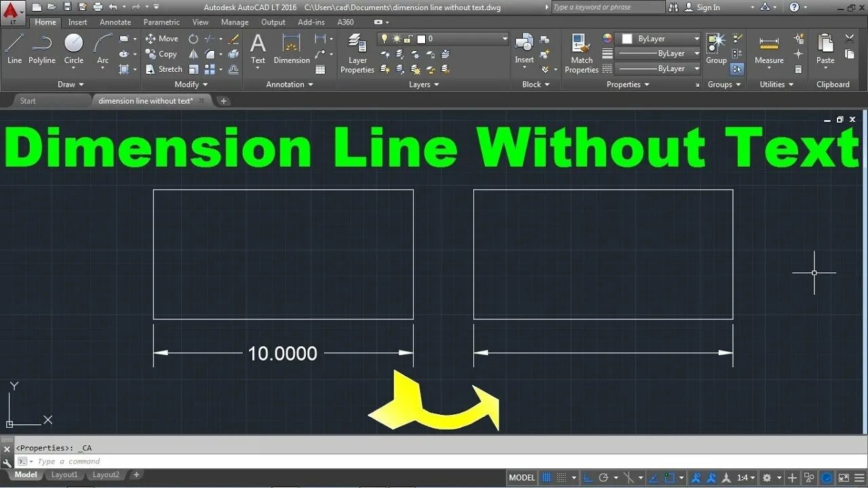Image resolution: width=868 pixels, height=488 pixels.
Task: Click the Cut scissors icon
Action: coord(849,39)
